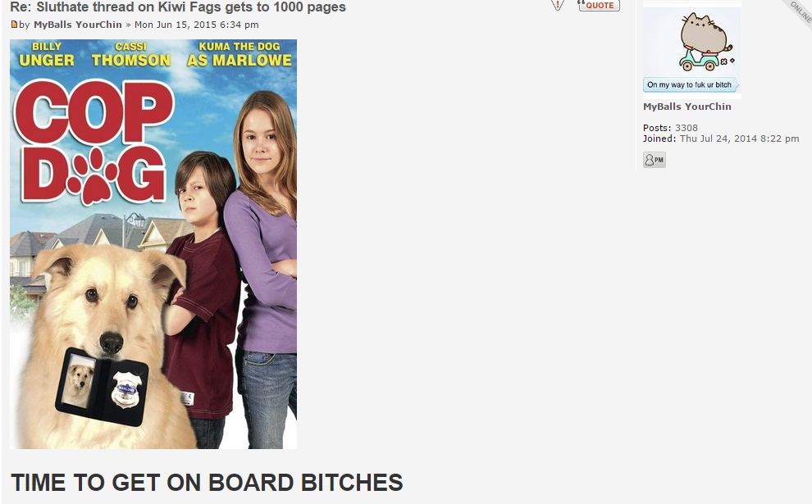Open the post title link about Sluthate thread

(178, 7)
